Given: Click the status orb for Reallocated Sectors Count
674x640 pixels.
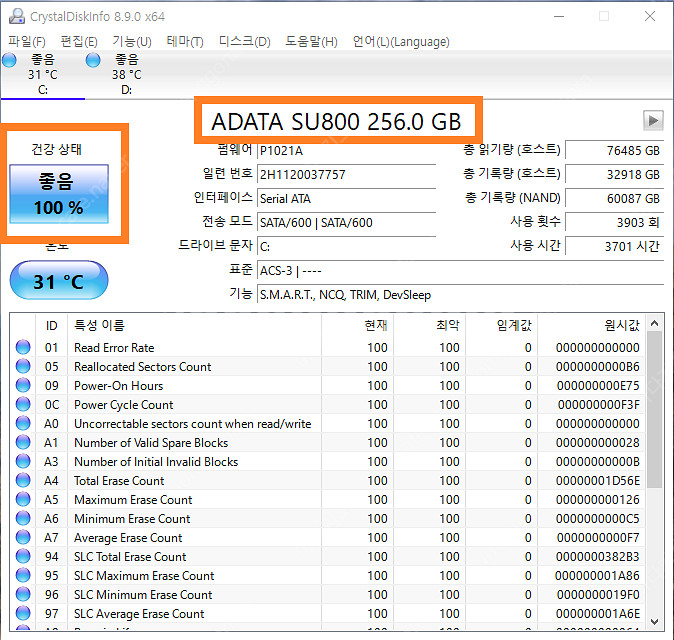Looking at the screenshot, I should coord(23,366).
